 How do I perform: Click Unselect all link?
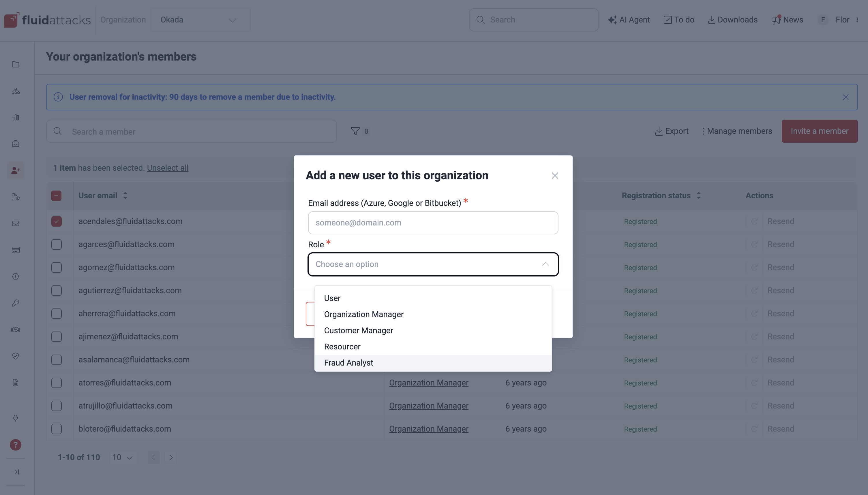(x=168, y=168)
